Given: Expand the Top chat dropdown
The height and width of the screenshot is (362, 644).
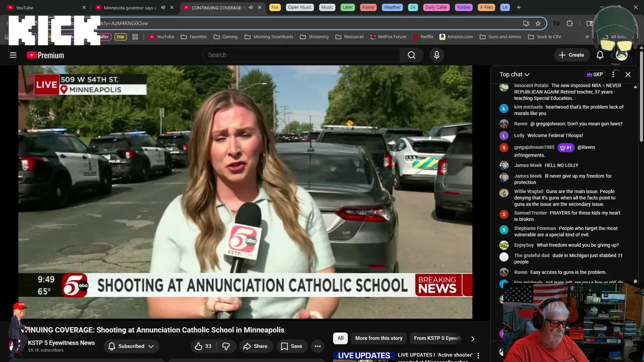Looking at the screenshot, I should [514, 74].
